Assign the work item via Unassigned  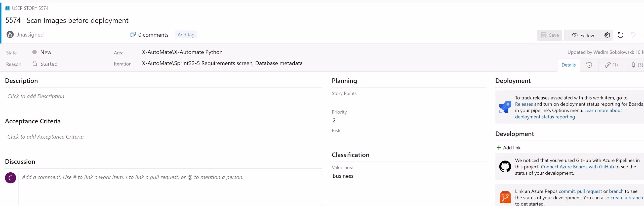29,35
